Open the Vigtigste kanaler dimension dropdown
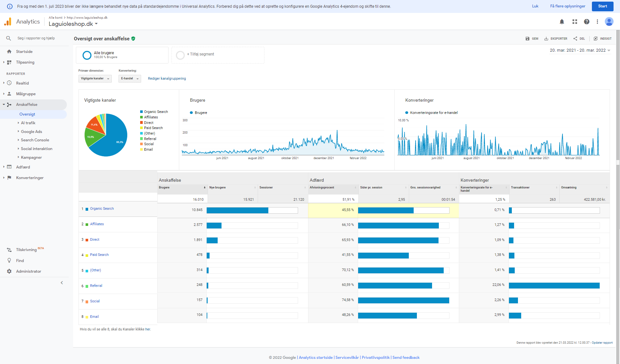Screen dimensions: 620x364 click(95, 79)
